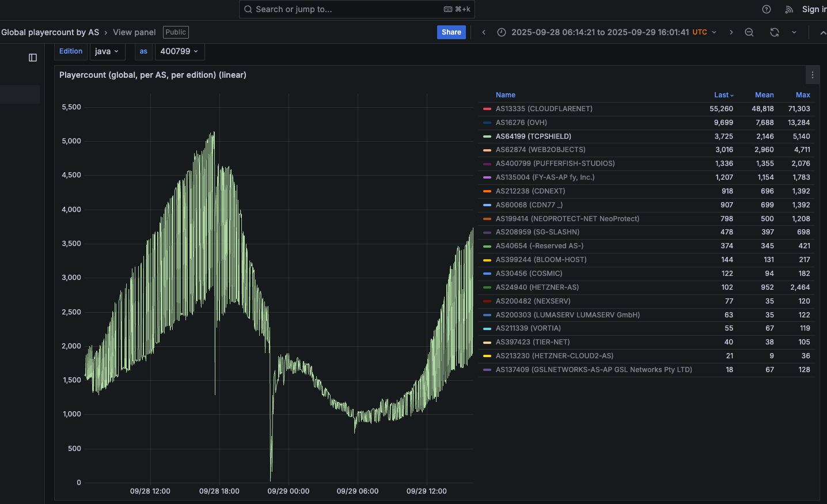This screenshot has height=504, width=827.
Task: Open the Help icon in top bar
Action: coord(766,9)
